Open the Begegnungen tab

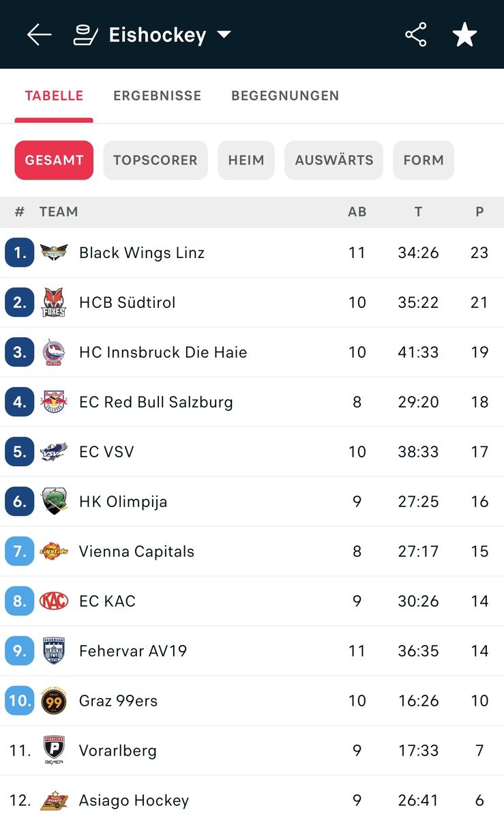tap(285, 96)
